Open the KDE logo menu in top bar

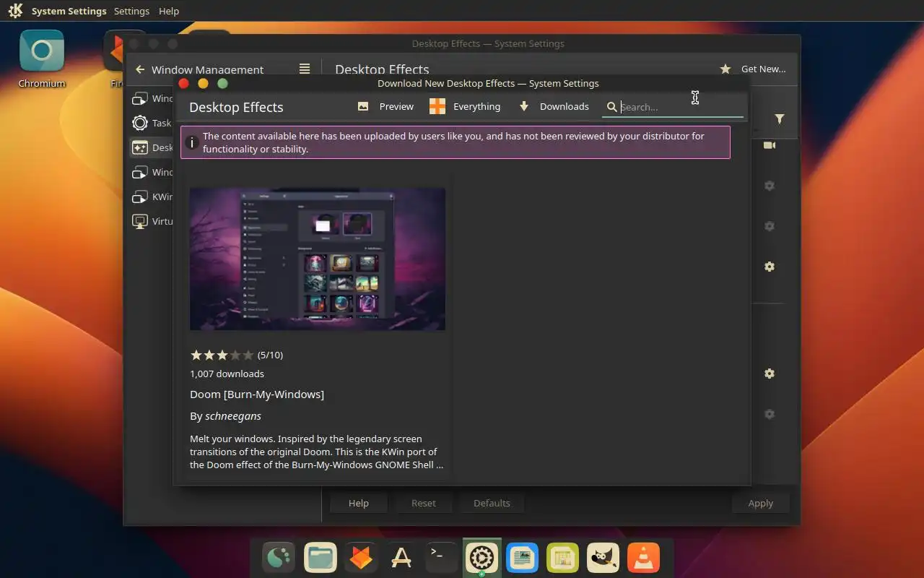click(15, 11)
